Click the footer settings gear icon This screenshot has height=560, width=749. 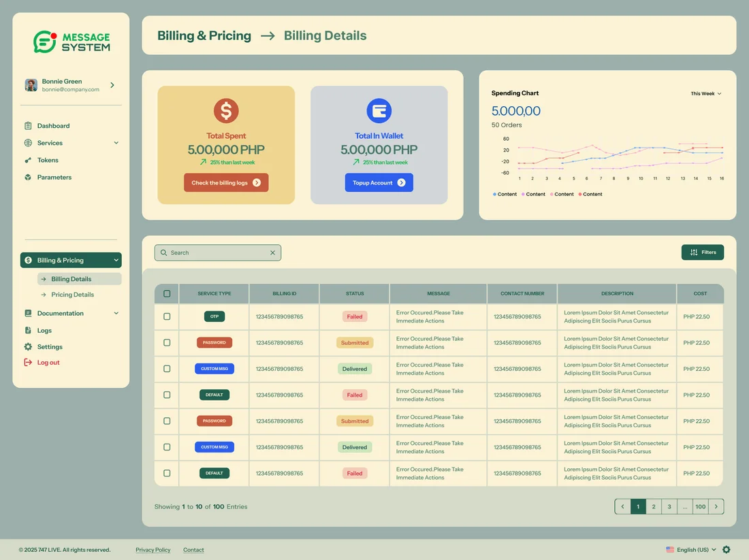pyautogui.click(x=726, y=550)
